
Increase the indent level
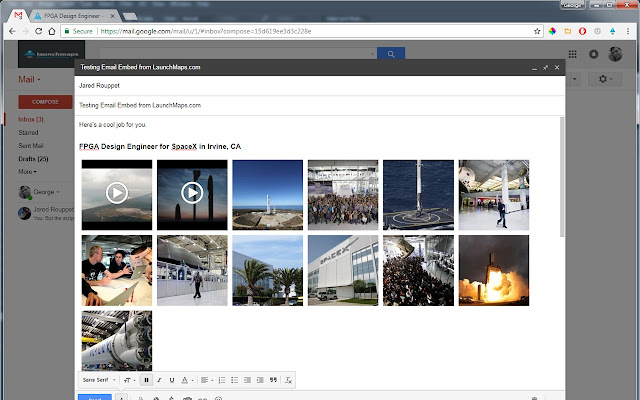click(x=260, y=380)
